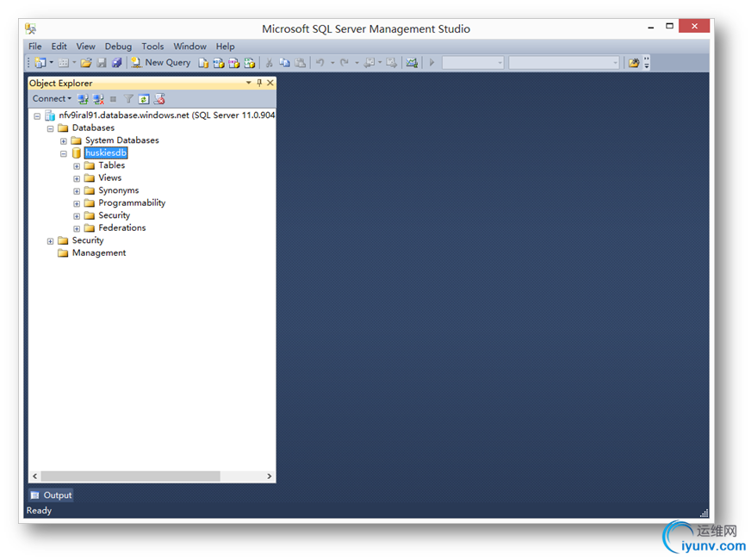The height and width of the screenshot is (560, 751).
Task: Click the Delete script icon with red X
Action: point(159,99)
